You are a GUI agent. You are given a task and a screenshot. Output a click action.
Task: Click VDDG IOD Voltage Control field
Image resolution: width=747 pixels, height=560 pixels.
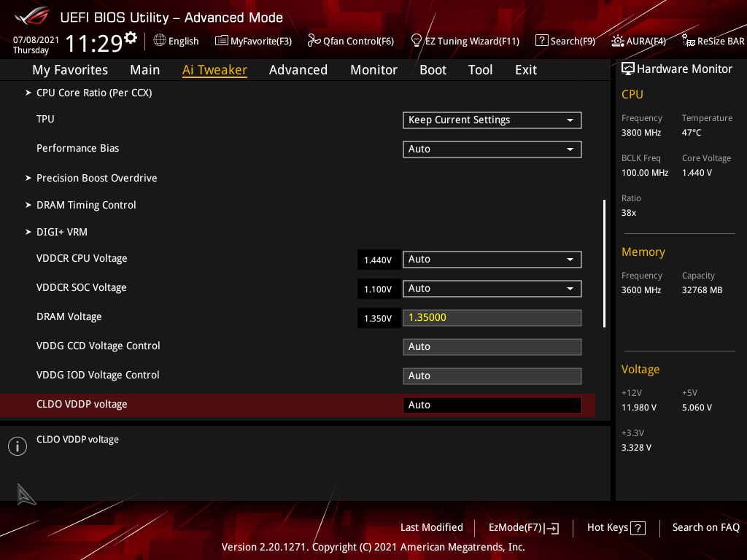(492, 376)
